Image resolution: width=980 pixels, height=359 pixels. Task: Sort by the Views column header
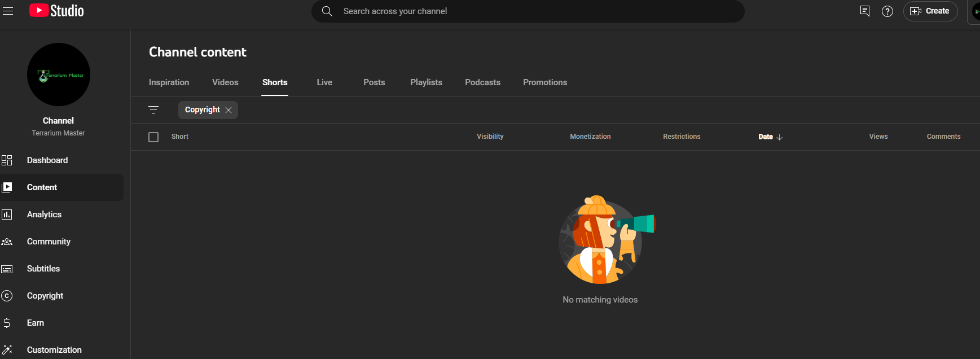click(878, 137)
